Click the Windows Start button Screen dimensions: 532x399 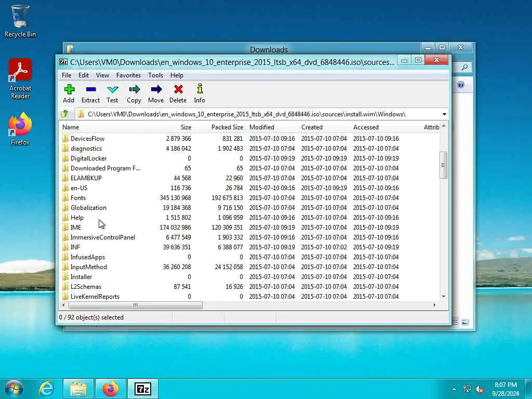tap(14, 389)
